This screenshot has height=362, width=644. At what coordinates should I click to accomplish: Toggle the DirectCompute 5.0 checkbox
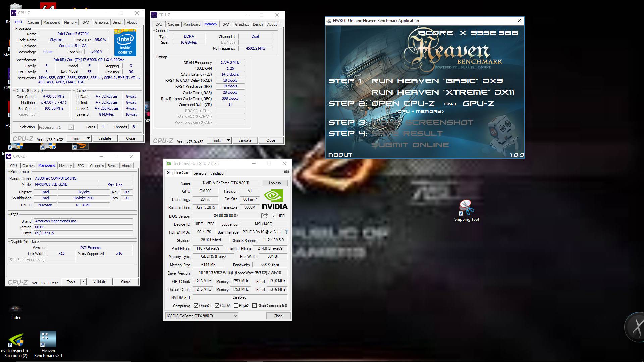click(255, 306)
